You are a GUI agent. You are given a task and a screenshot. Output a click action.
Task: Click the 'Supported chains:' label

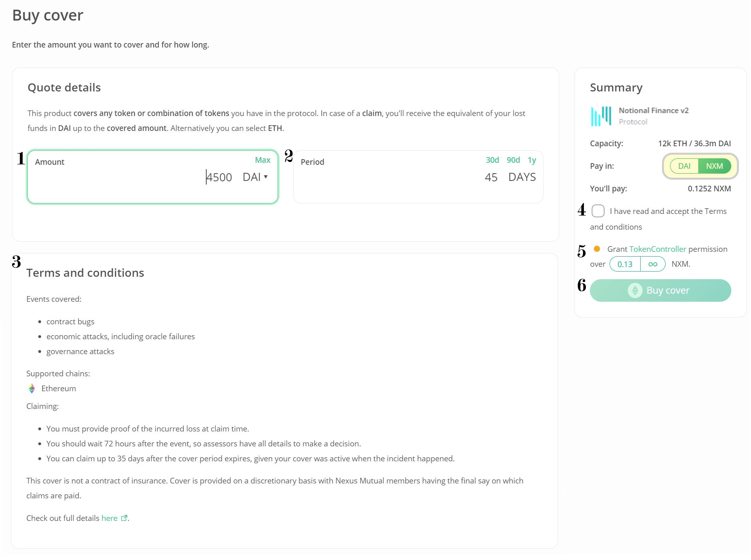click(58, 373)
